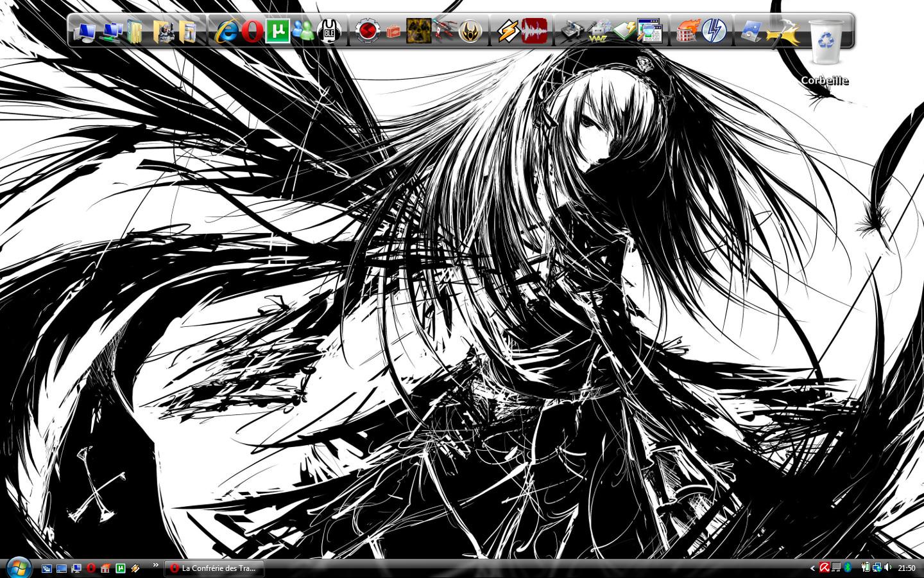Click the Avira antivirus tray icon
Viewport: 924px width, 578px height.
(x=825, y=568)
